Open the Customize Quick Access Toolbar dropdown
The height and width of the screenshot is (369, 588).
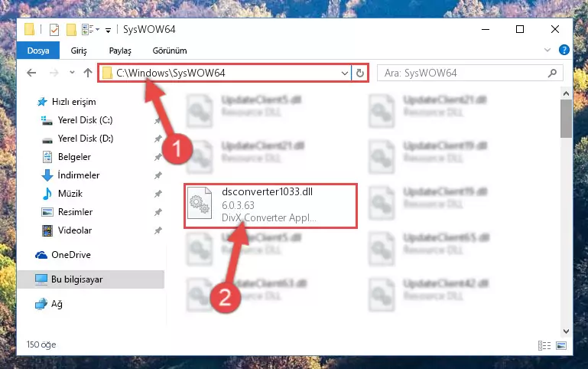108,31
